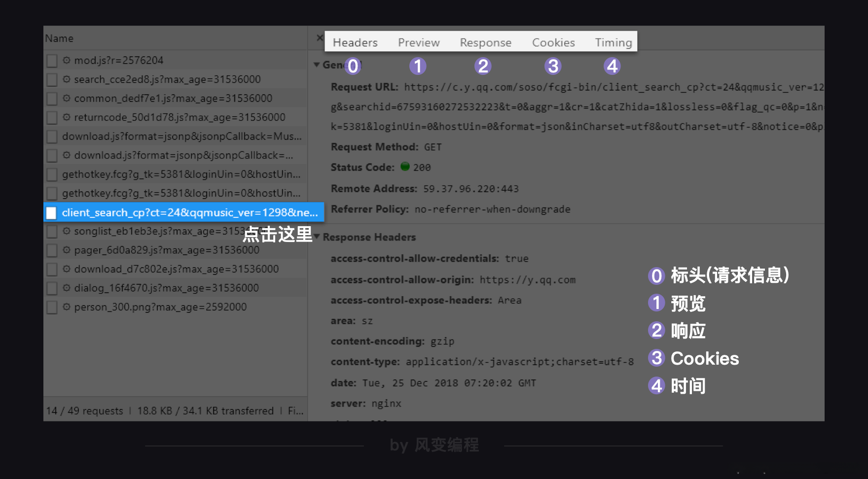Close the request details panel
This screenshot has width=868, height=479.
click(320, 37)
